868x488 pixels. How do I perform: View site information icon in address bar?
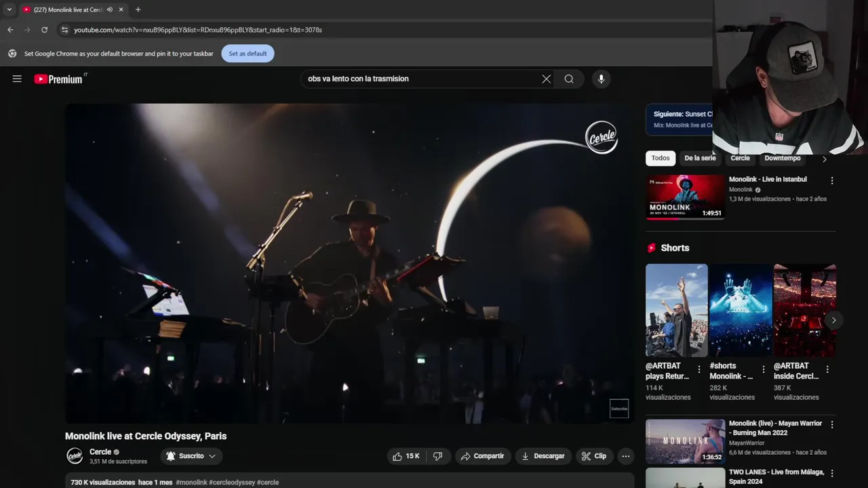[64, 30]
